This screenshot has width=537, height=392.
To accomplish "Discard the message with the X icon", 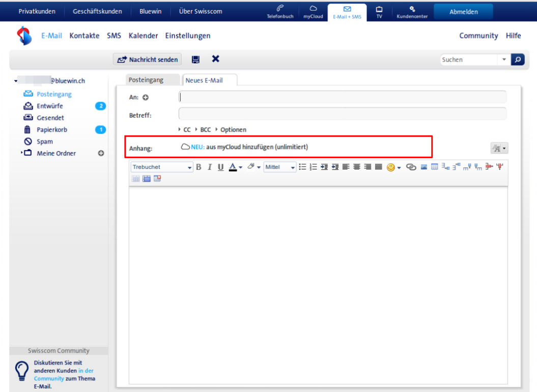I will (215, 59).
